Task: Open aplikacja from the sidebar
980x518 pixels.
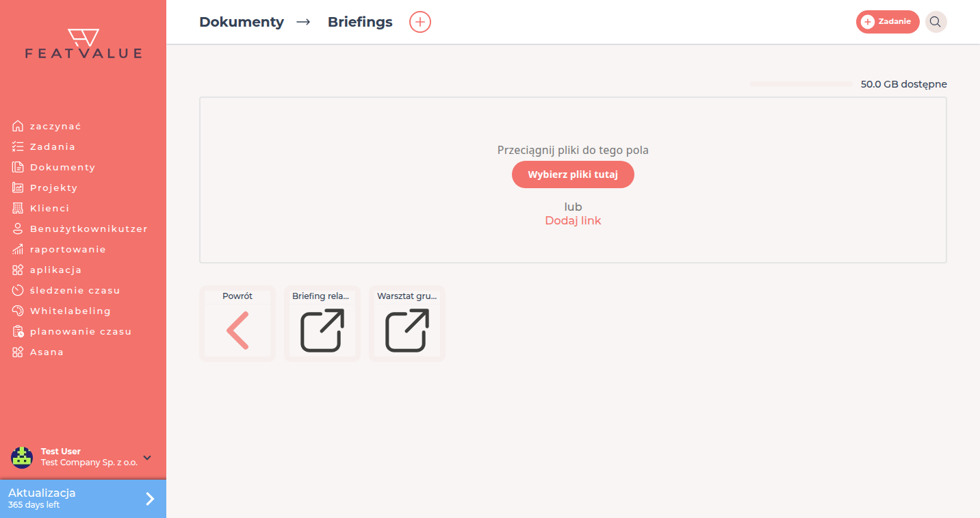Action: coord(56,270)
